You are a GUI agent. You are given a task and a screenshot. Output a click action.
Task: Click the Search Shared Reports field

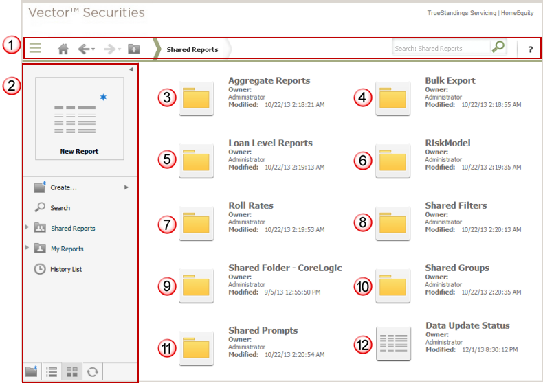tap(441, 49)
